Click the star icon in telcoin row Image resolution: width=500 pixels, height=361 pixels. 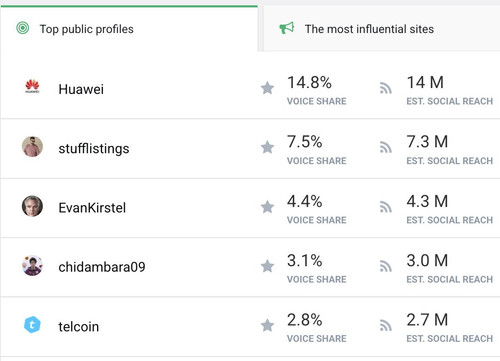(x=267, y=325)
